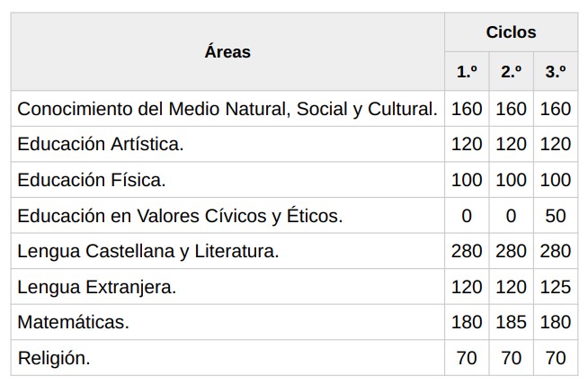This screenshot has width=588, height=385.
Task: Click the Ciclos header cell
Action: click(x=511, y=32)
